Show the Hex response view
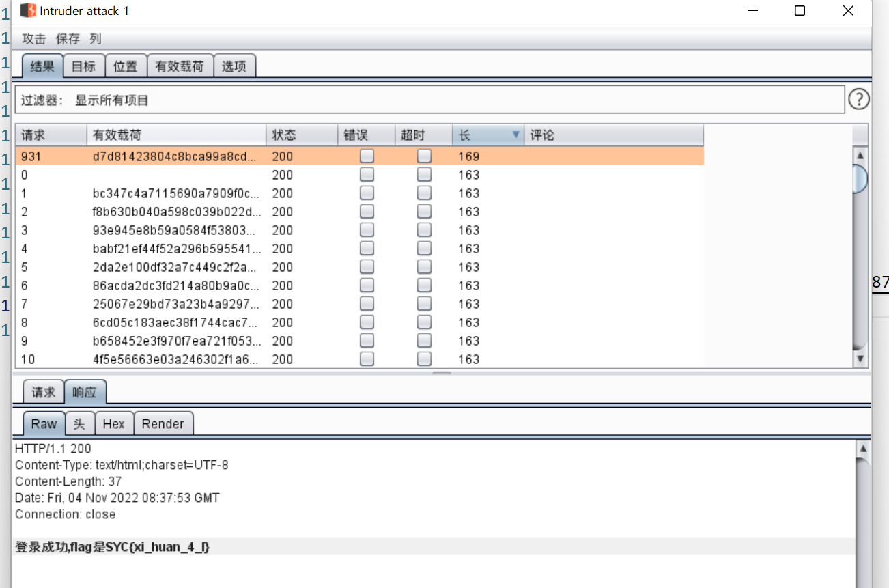The height and width of the screenshot is (588, 889). coord(114,423)
